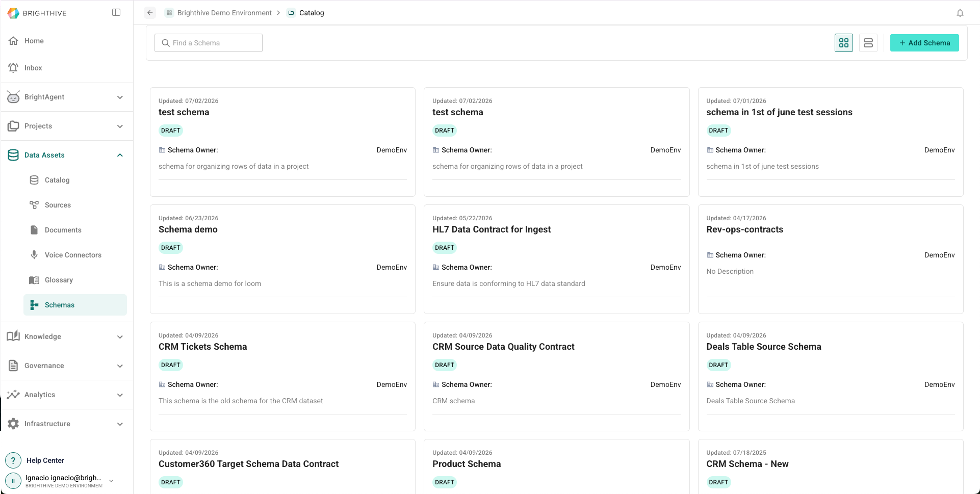
Task: Open the Help Center link
Action: (45, 460)
